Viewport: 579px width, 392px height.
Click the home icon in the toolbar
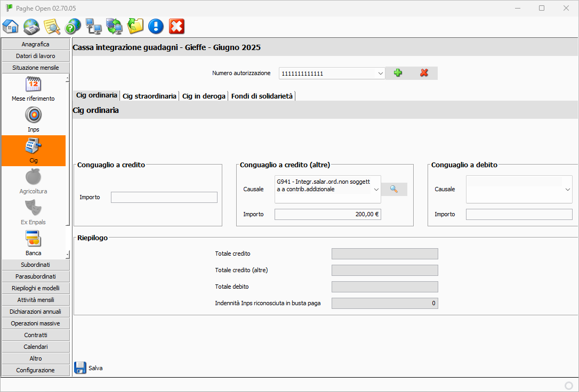[11, 26]
